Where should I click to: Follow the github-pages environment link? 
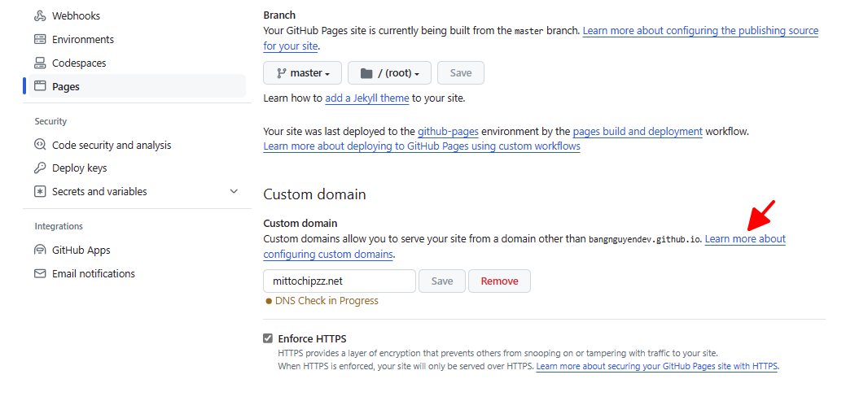click(x=448, y=132)
